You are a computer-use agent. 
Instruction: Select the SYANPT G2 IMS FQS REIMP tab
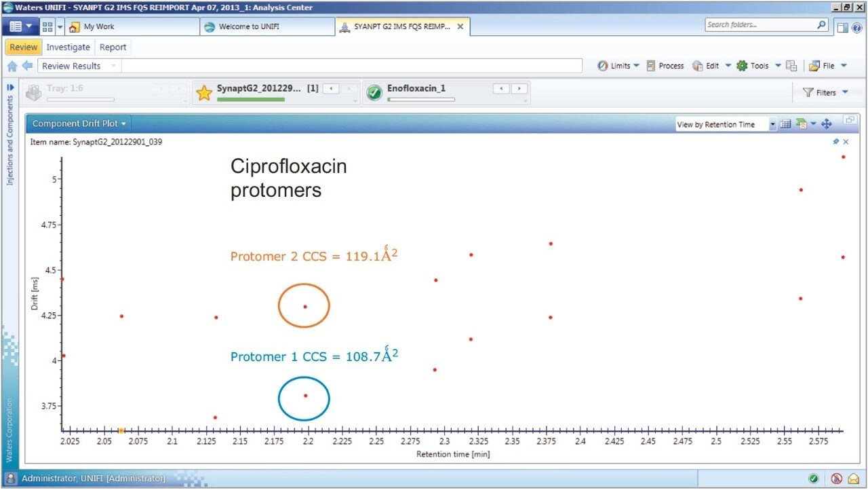pyautogui.click(x=401, y=26)
